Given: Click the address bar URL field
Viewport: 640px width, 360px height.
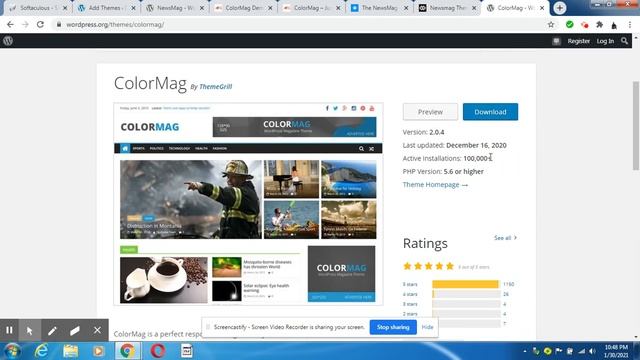Looking at the screenshot, I should pos(302,24).
